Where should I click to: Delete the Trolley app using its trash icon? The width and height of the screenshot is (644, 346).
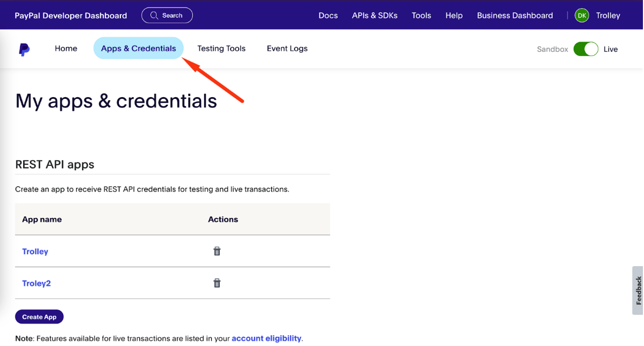click(217, 251)
